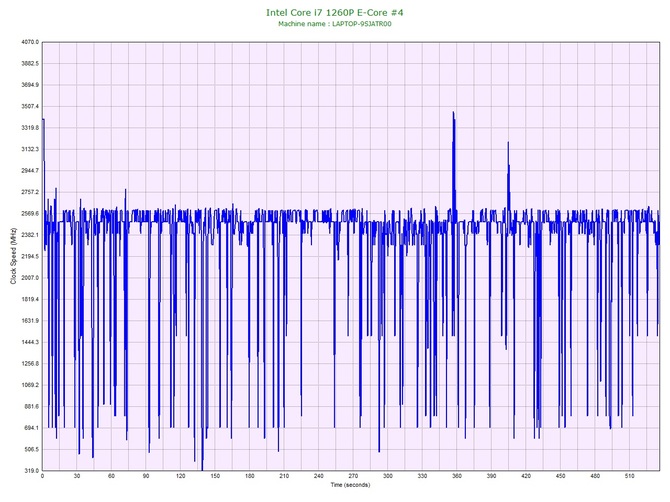Click the 4070.0 y-axis value
670x502 pixels.
pyautogui.click(x=30, y=42)
